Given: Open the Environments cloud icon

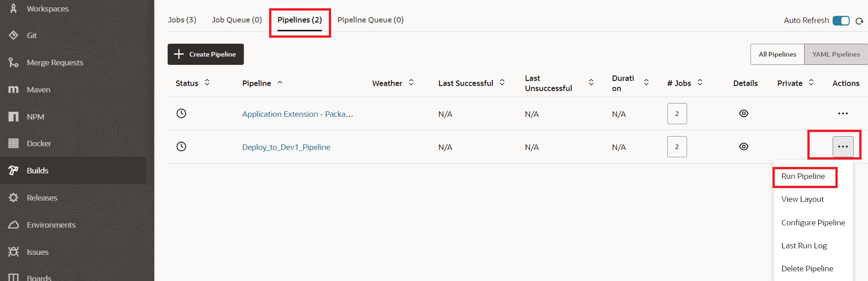Looking at the screenshot, I should (x=13, y=225).
